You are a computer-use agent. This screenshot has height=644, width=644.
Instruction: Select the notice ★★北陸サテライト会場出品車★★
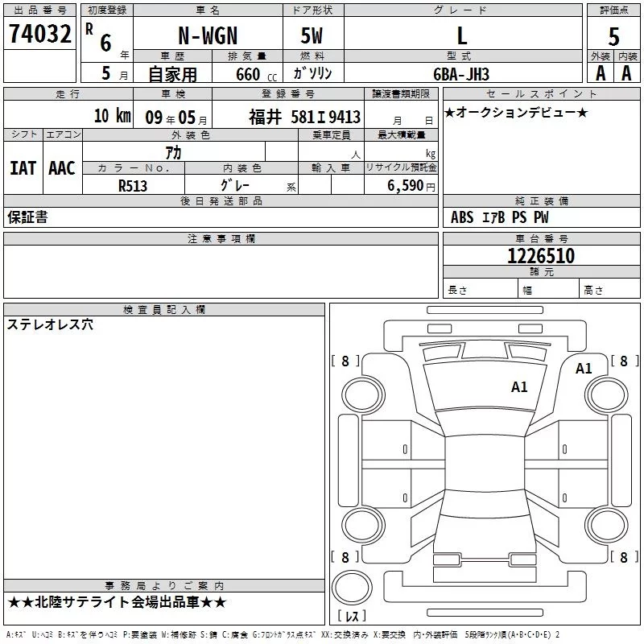[117, 602]
